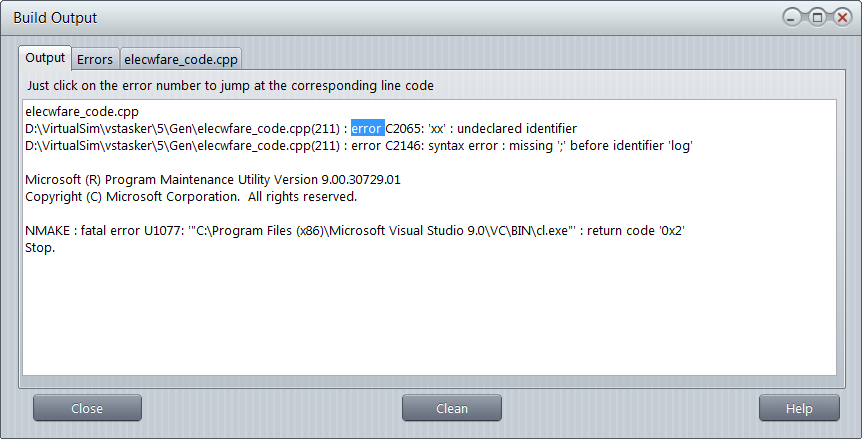Open the Errors tab
This screenshot has width=862, height=439.
point(95,59)
